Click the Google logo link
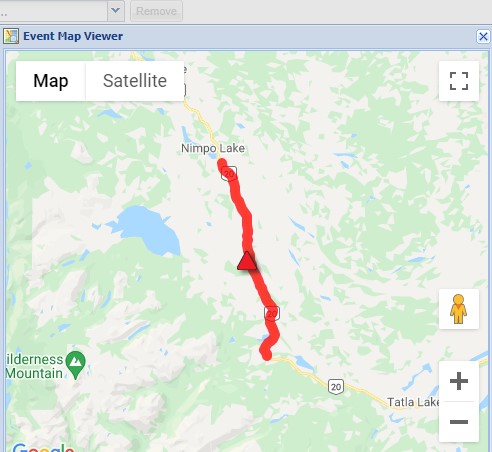This screenshot has width=492, height=452. [43, 447]
